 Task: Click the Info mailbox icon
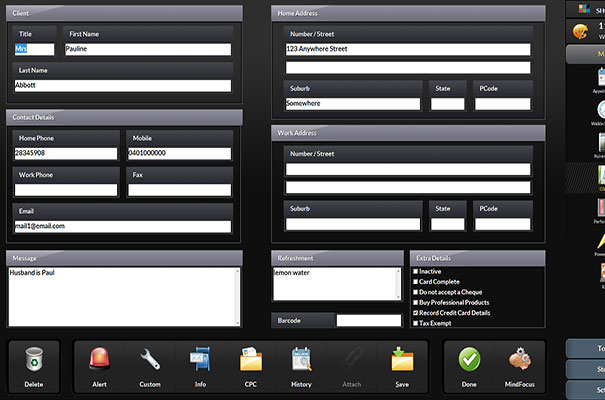pyautogui.click(x=200, y=360)
